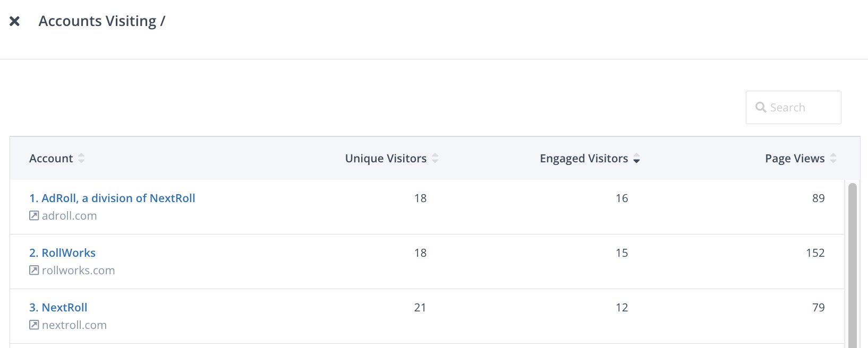The height and width of the screenshot is (348, 868).
Task: Visit the nextroll.com domain link
Action: [74, 325]
